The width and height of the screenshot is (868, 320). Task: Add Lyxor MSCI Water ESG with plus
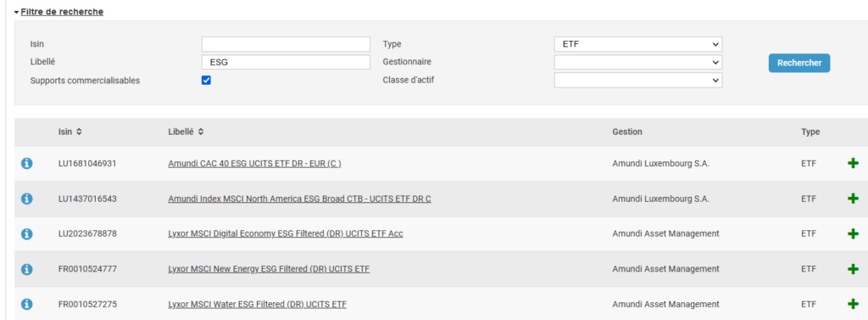pos(853,304)
